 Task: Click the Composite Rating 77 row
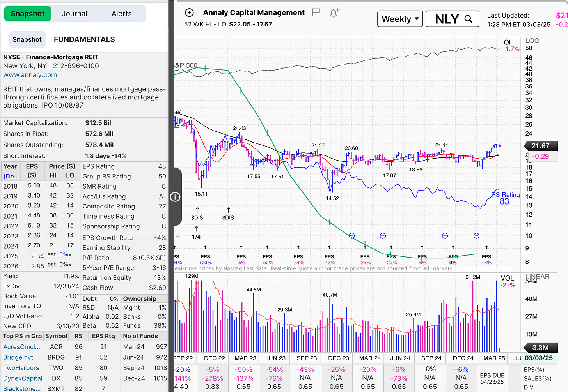[124, 206]
